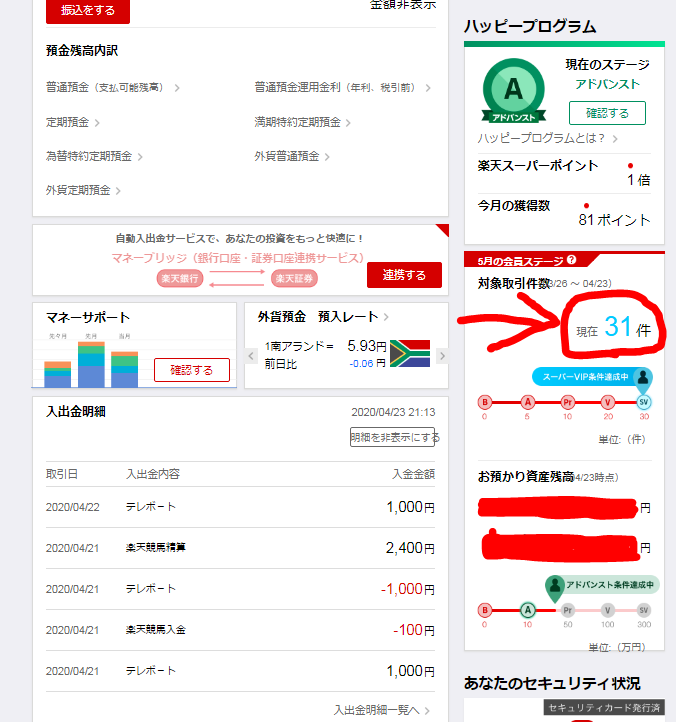This screenshot has width=676, height=722.
Task: Show next foreign currency rate
Action: (442, 355)
